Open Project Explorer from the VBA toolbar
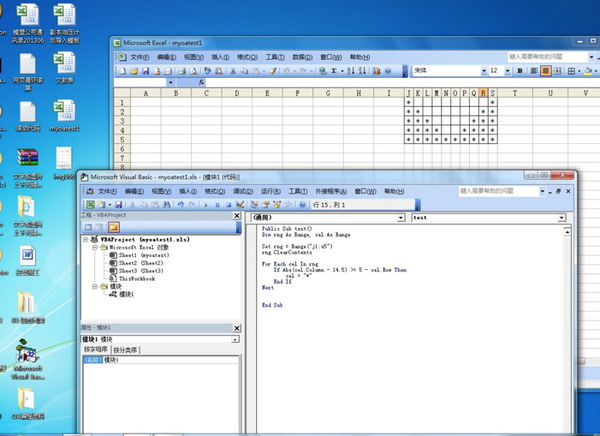The height and width of the screenshot is (436, 600). point(254,205)
